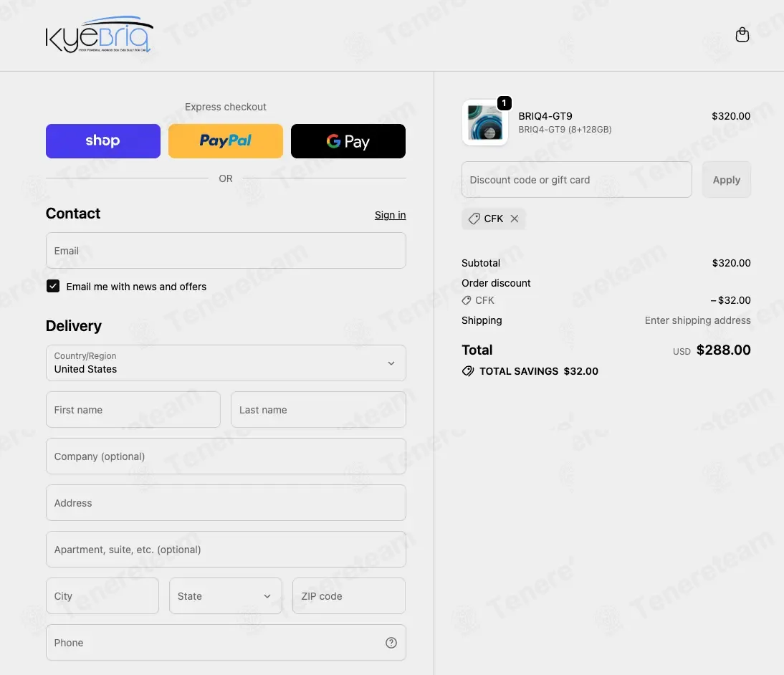
Task: Click the CFK code under Order discount
Action: (x=484, y=300)
